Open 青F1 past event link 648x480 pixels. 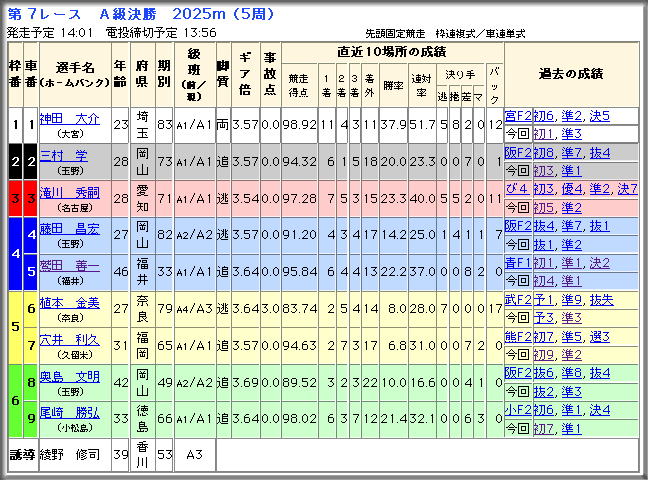click(x=518, y=263)
